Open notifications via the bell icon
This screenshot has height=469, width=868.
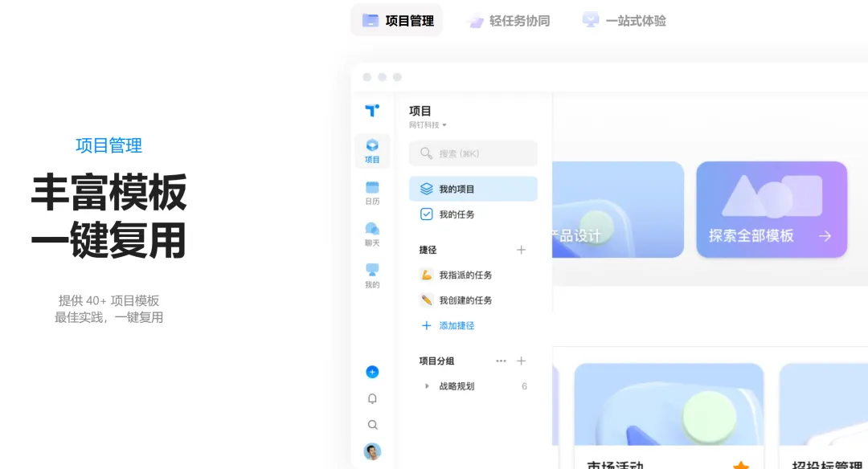[372, 399]
